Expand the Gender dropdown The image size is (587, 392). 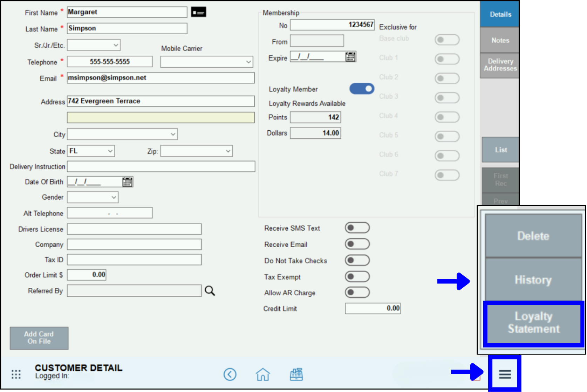(93, 197)
